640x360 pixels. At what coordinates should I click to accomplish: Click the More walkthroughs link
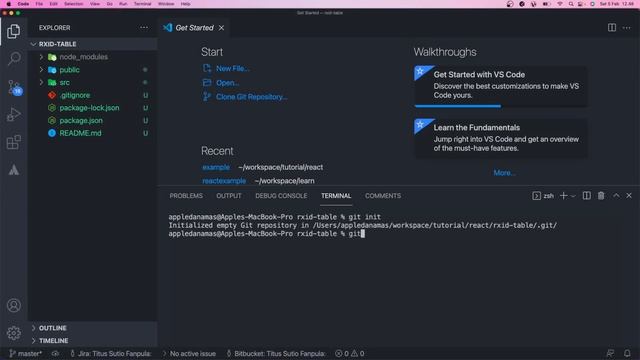[x=504, y=173]
